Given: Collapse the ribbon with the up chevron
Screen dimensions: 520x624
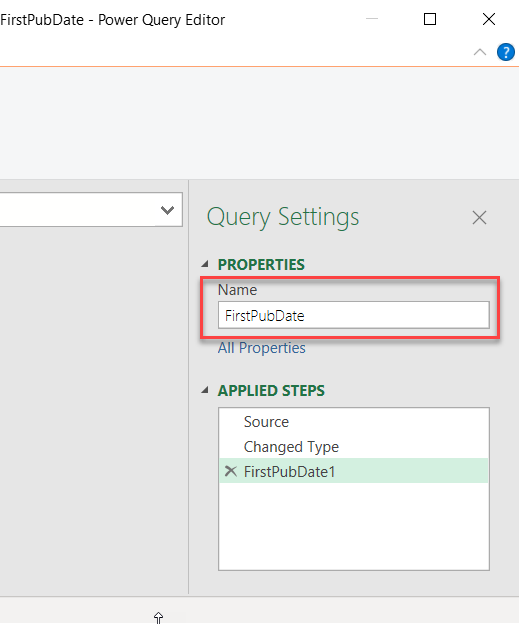Looking at the screenshot, I should [480, 52].
